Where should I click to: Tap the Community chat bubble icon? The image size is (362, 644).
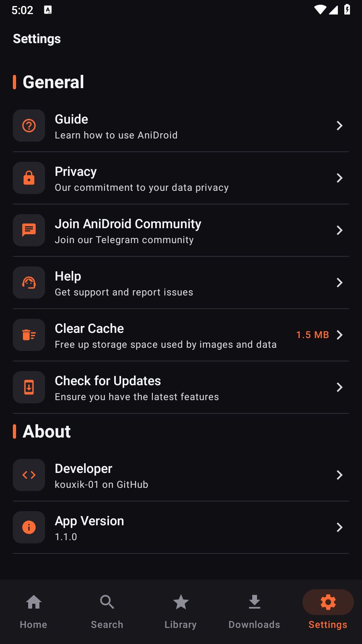click(29, 230)
